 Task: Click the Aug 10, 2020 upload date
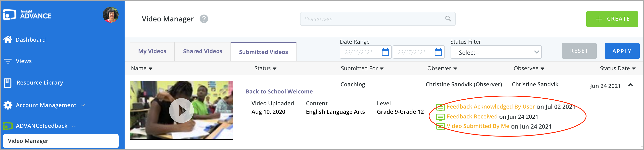click(268, 112)
